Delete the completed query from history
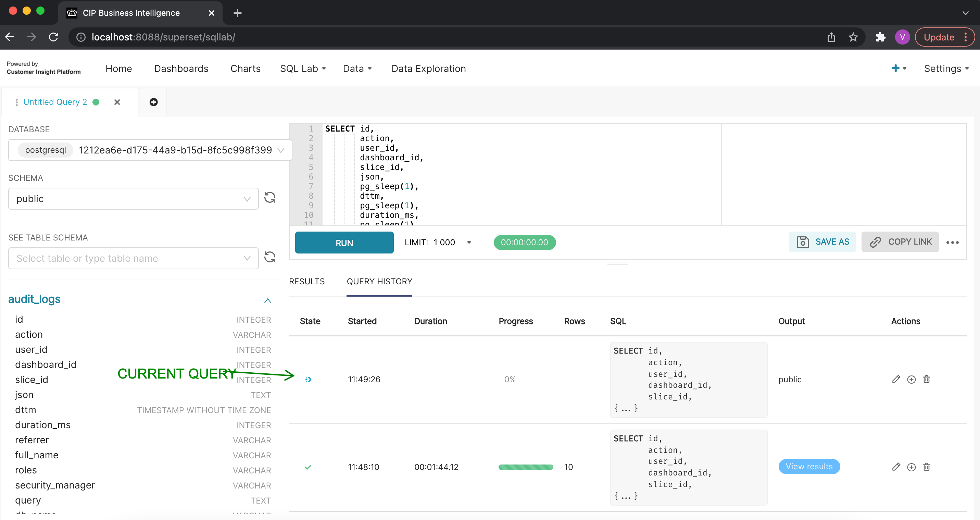 (x=926, y=467)
